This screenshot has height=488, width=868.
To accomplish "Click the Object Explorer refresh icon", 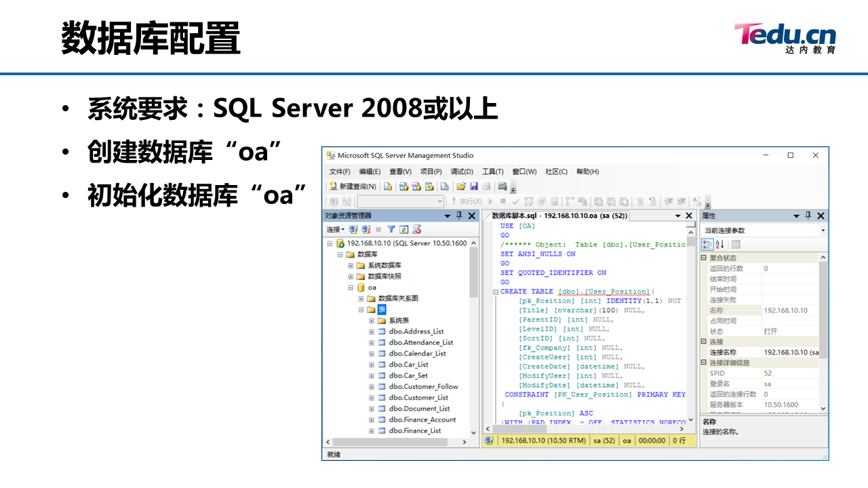I will click(404, 230).
